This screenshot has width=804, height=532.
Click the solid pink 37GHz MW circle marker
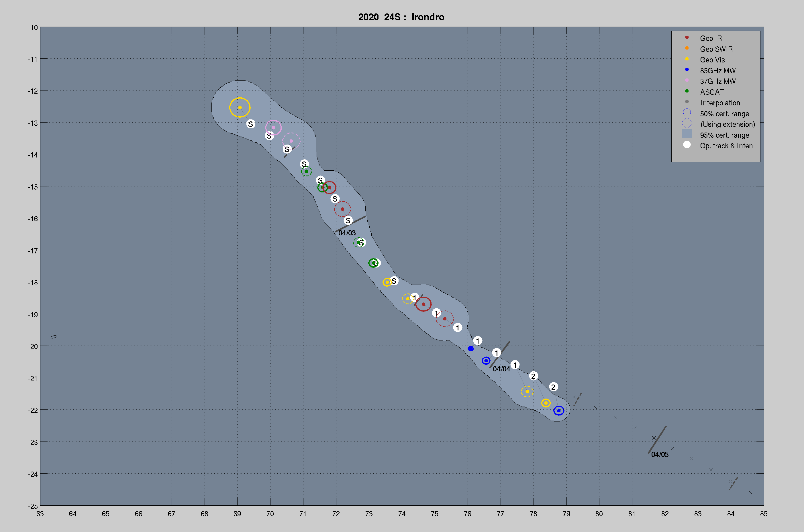[x=273, y=128]
